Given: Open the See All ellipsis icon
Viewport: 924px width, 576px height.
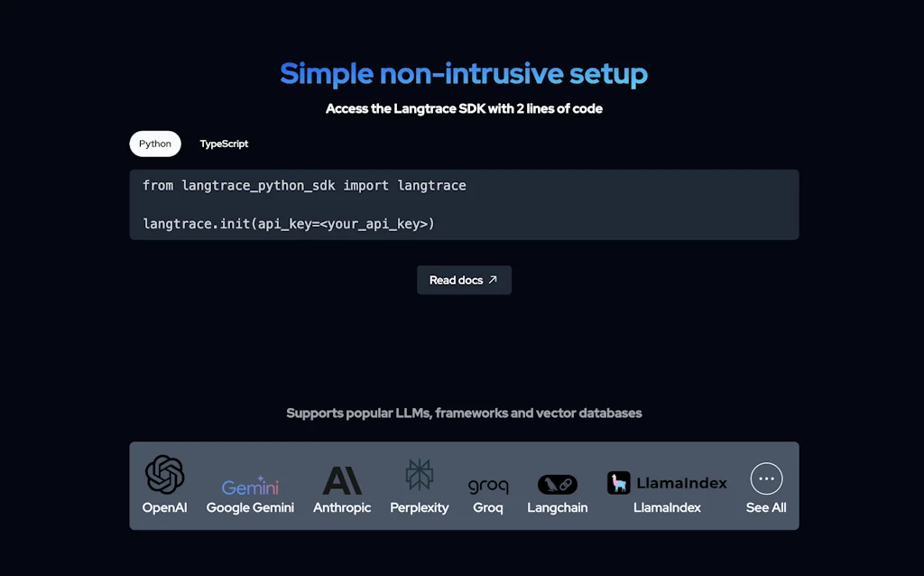Looking at the screenshot, I should [765, 478].
